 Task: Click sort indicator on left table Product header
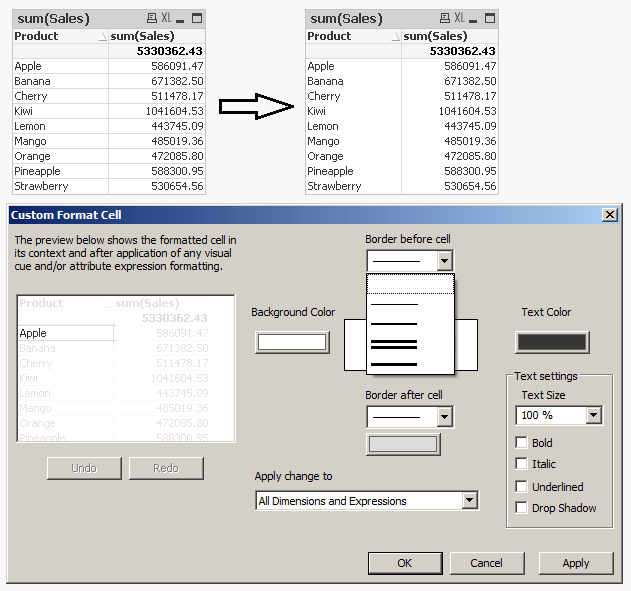click(103, 37)
